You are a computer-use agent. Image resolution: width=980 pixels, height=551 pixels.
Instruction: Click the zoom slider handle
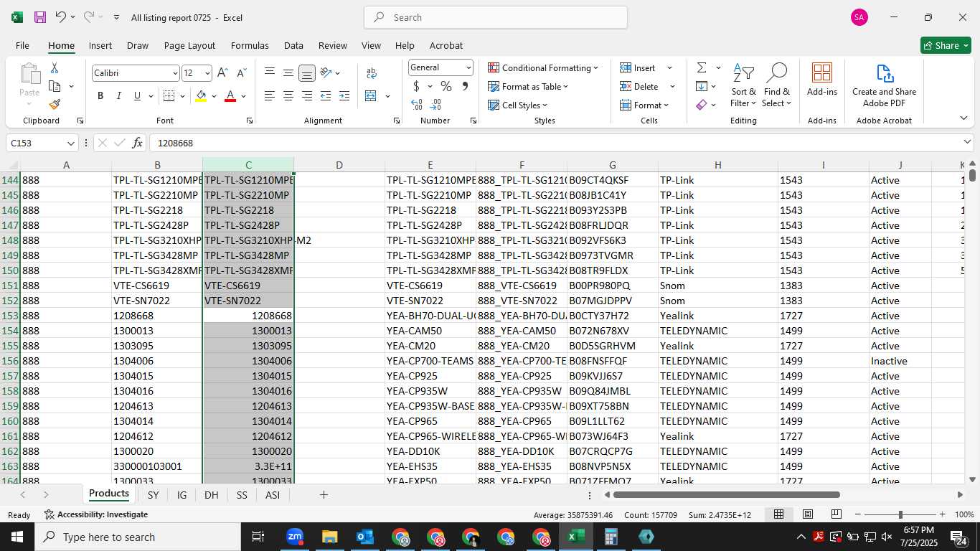pyautogui.click(x=900, y=514)
